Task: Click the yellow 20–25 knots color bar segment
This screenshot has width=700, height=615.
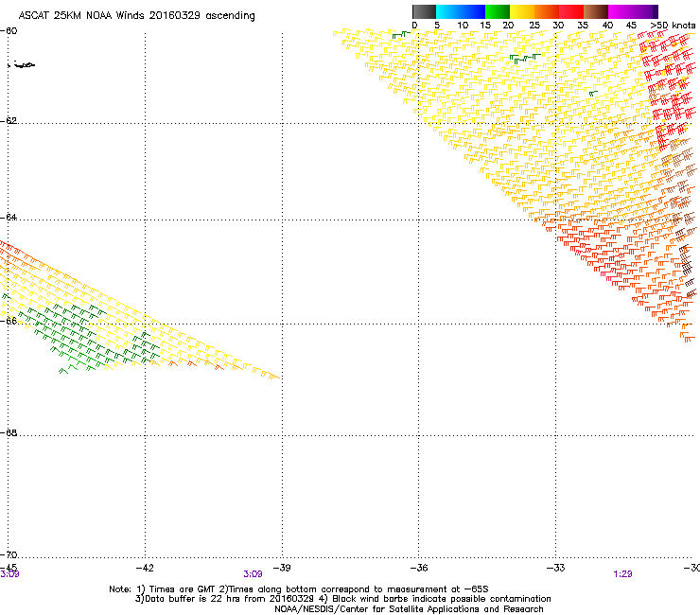Action: [x=522, y=11]
